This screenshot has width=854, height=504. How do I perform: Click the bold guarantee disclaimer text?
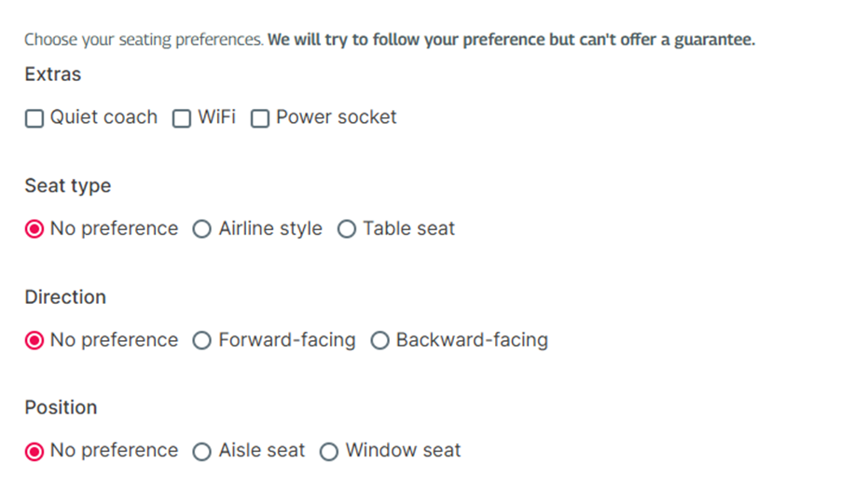(512, 40)
